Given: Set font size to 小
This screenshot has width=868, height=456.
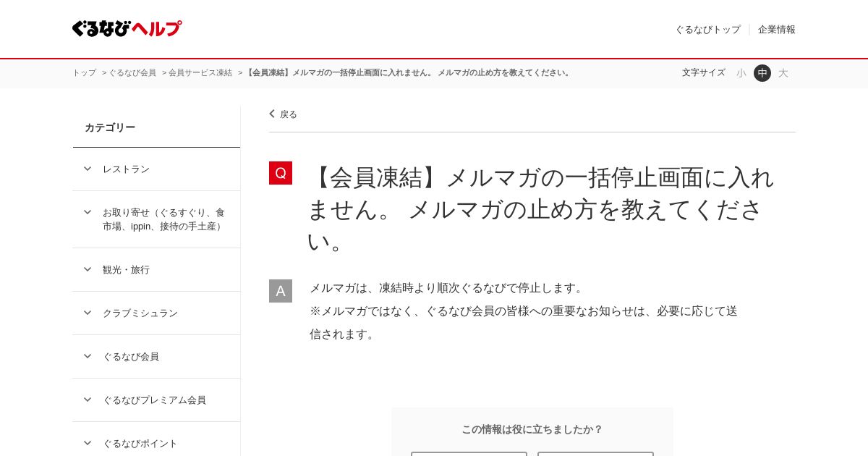Looking at the screenshot, I should tap(741, 73).
